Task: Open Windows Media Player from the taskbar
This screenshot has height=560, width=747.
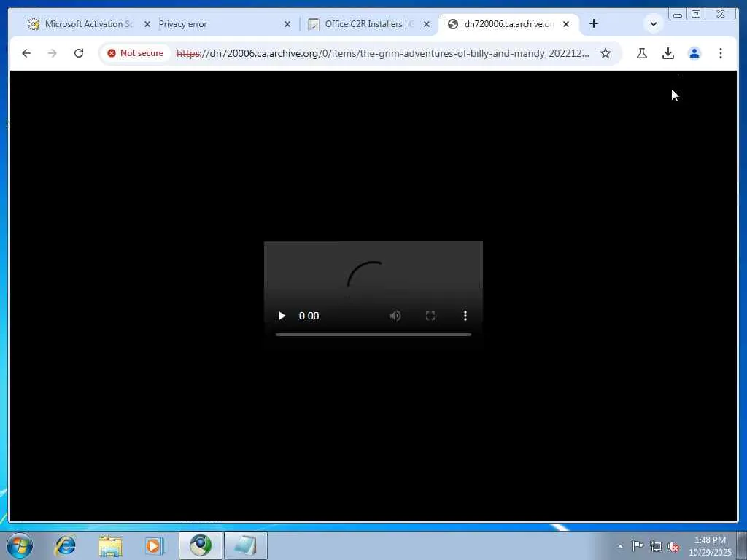Action: click(x=155, y=545)
